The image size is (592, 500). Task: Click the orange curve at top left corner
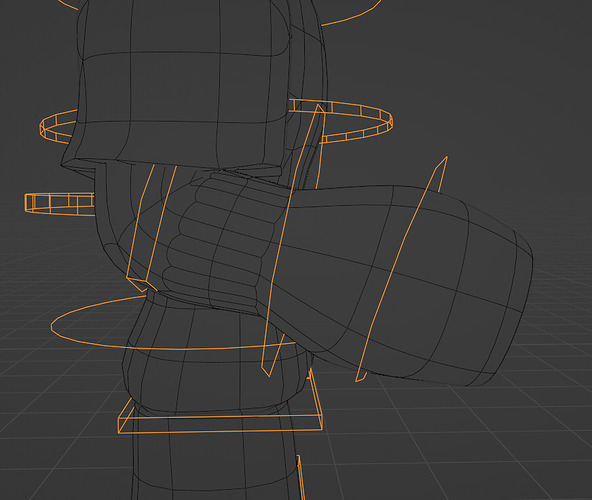(x=69, y=5)
